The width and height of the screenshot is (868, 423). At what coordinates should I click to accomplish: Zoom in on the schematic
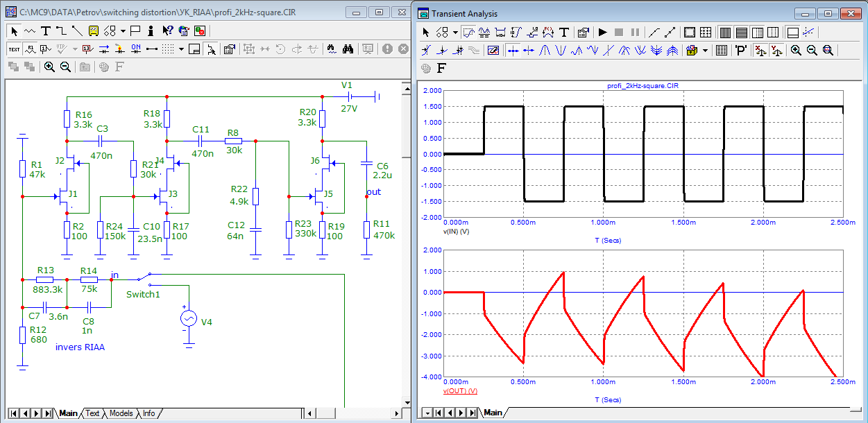tap(50, 67)
